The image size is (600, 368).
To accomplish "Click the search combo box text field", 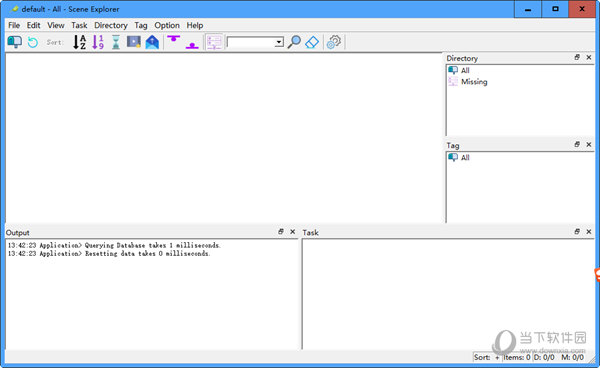I will (x=251, y=42).
